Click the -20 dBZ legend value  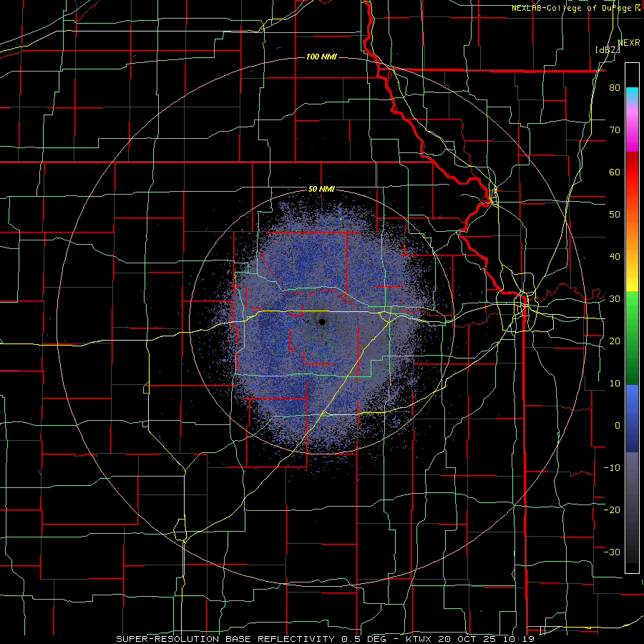tap(612, 509)
